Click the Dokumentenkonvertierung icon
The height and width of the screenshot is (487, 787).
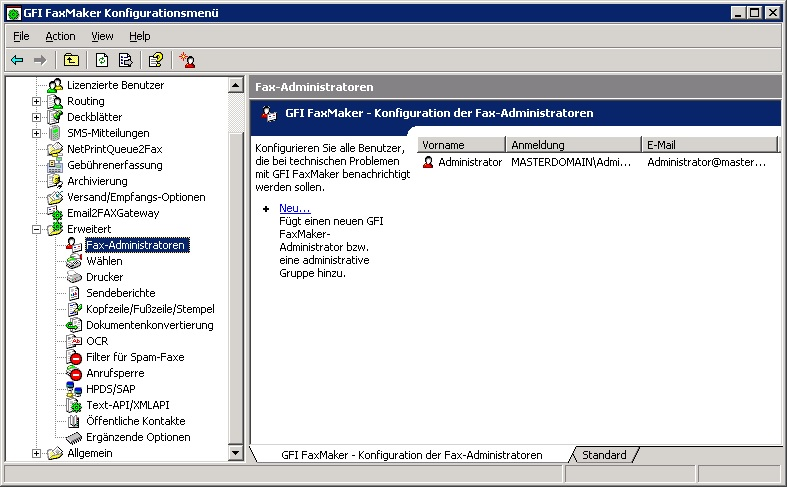(x=74, y=325)
